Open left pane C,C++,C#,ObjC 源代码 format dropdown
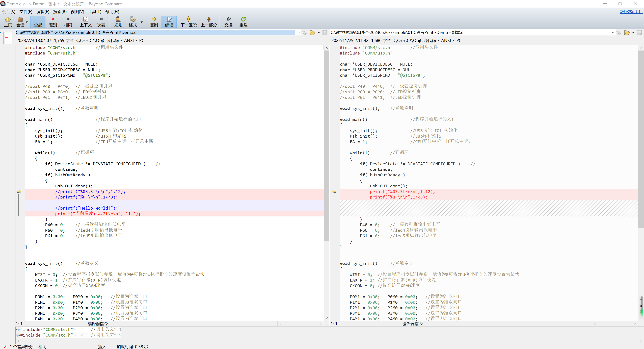 99,41
